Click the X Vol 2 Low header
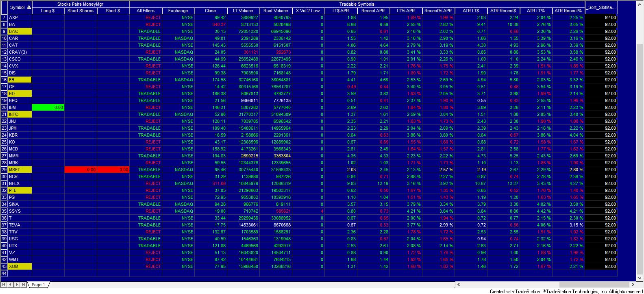644x294 pixels. [x=308, y=11]
